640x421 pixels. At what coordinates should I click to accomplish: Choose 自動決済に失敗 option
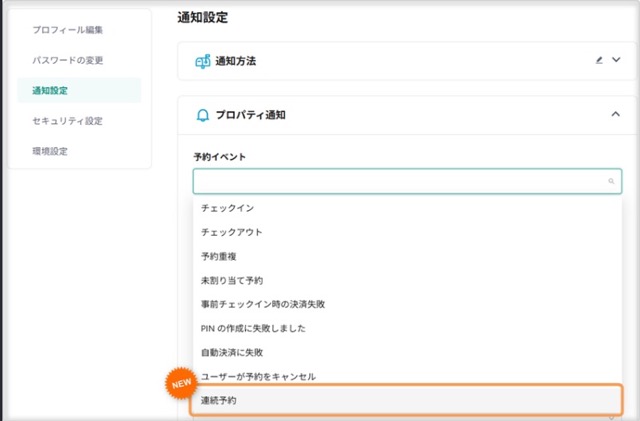click(x=407, y=352)
